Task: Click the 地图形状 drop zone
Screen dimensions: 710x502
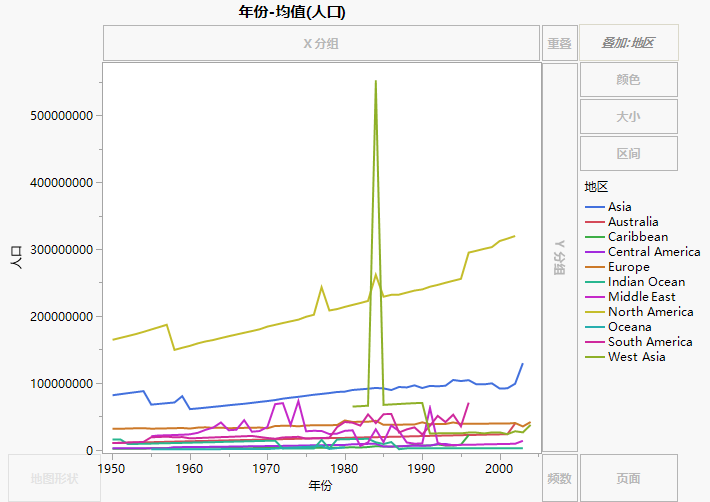Action: click(54, 478)
